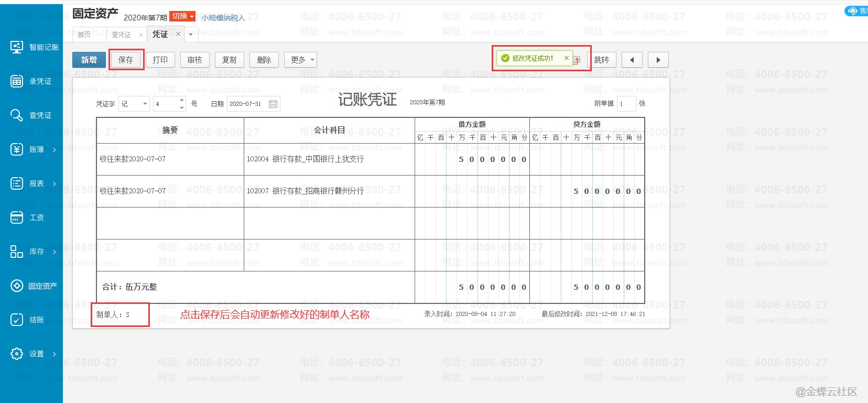868x403 pixels.
Task: Go to next voucher arrow
Action: pyautogui.click(x=658, y=60)
